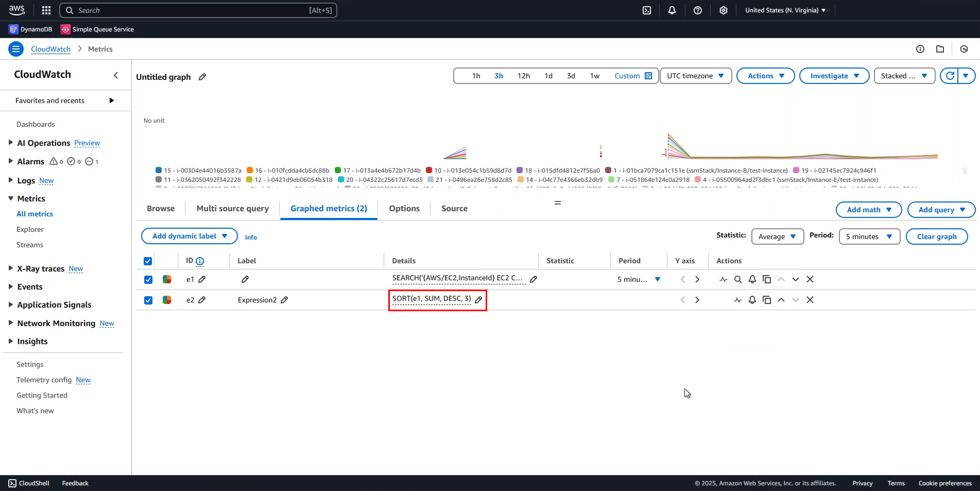Click the notifications bell icon
Screen dimensions: 980x491
click(x=672, y=10)
